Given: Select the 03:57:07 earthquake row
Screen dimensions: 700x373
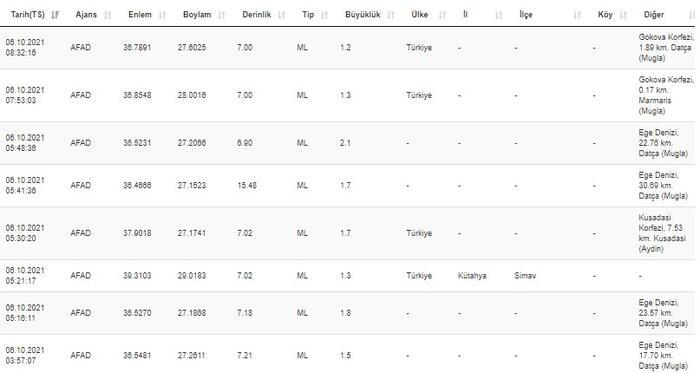Looking at the screenshot, I should pos(348,355).
